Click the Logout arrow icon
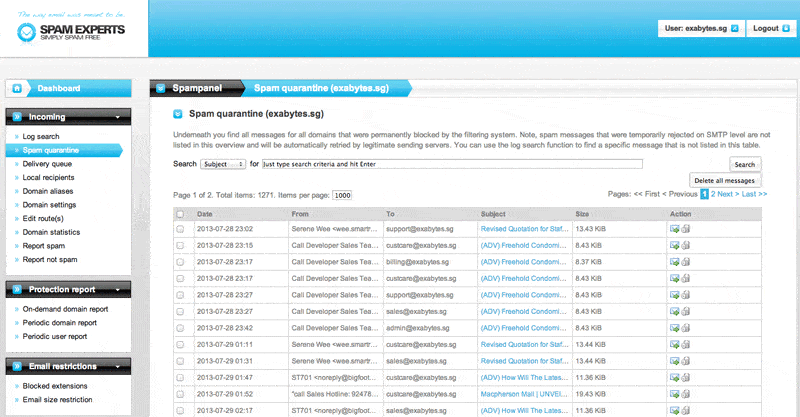This screenshot has height=417, width=800. coord(786,29)
